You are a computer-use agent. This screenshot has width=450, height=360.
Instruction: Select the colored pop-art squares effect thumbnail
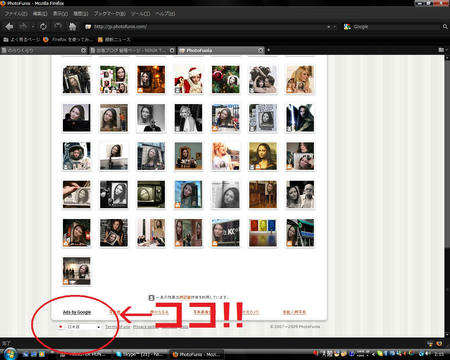pos(263,233)
